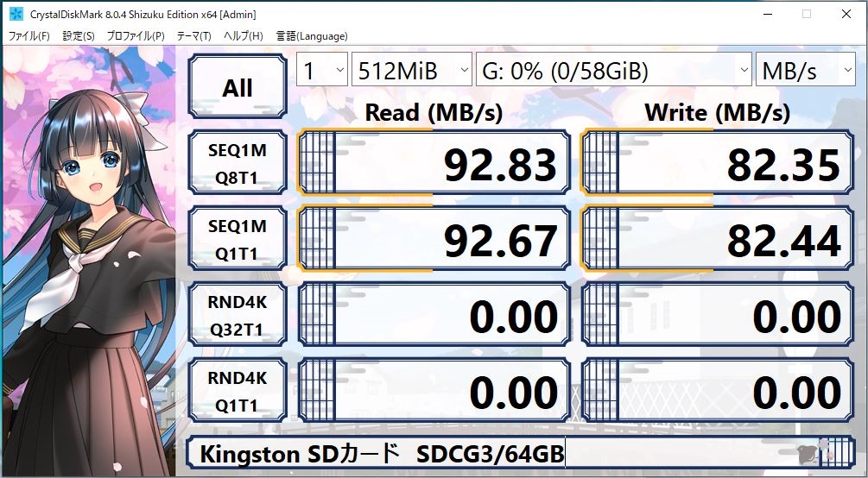This screenshot has height=478, width=868.
Task: Open the テーマ(T) menu
Action: click(x=193, y=36)
